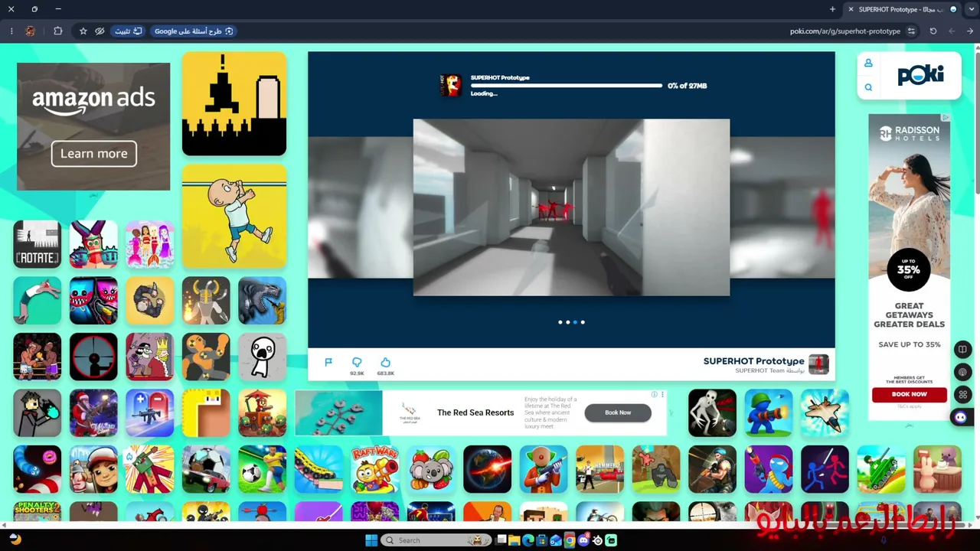980x551 pixels.
Task: Open the green tank hill game tile
Action: pos(880,469)
